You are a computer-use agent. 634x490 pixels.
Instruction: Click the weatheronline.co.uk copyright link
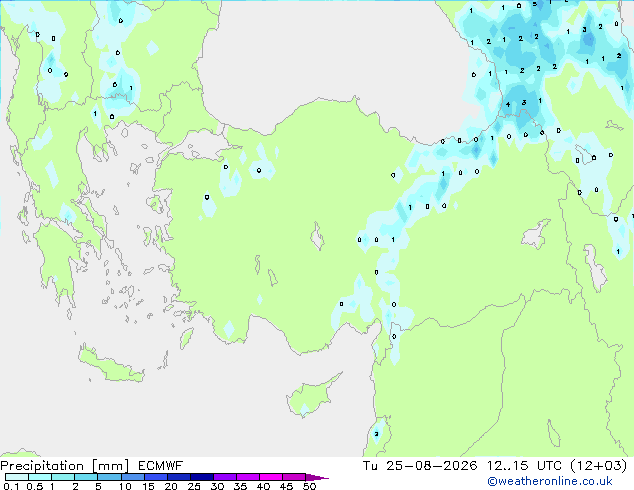(550, 481)
